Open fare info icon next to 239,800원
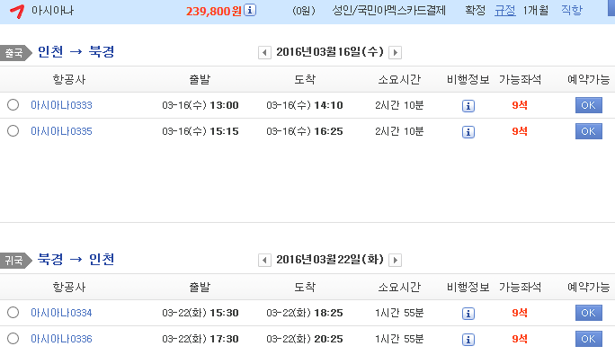The width and height of the screenshot is (615, 364). point(250,10)
